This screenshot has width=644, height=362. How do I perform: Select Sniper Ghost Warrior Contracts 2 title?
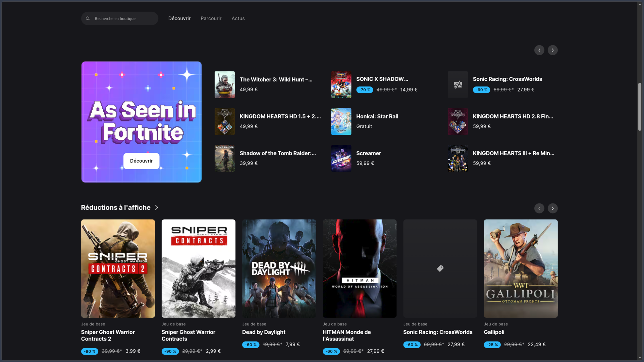pyautogui.click(x=108, y=336)
